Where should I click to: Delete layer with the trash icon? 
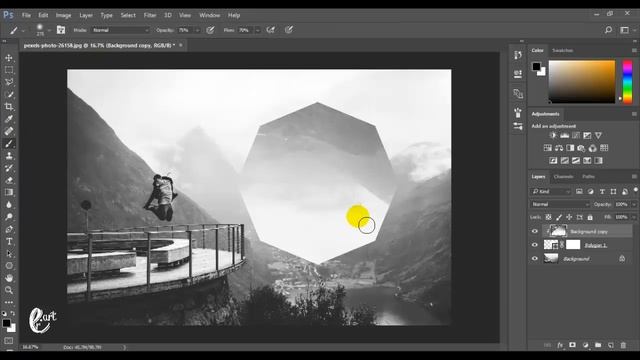(623, 345)
